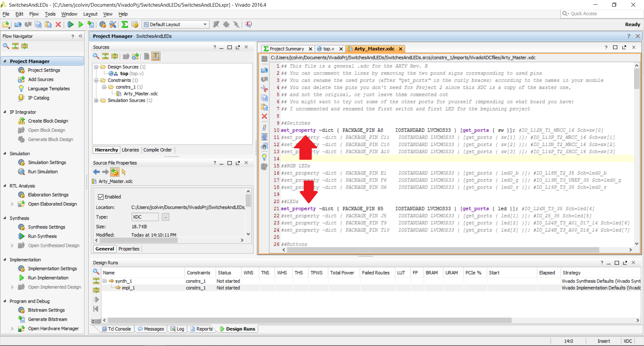Click the Project Settings gear in toolbar
Image resolution: width=644 pixels, height=346 pixels.
(103, 24)
